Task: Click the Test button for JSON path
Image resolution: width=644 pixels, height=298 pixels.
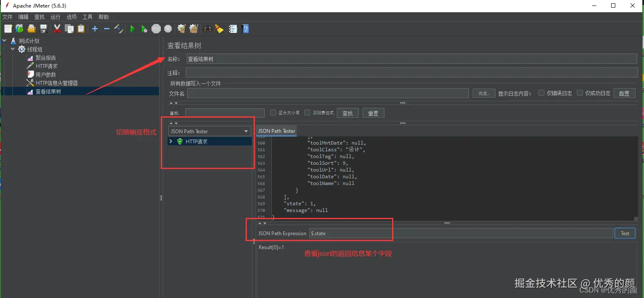Action: point(625,233)
